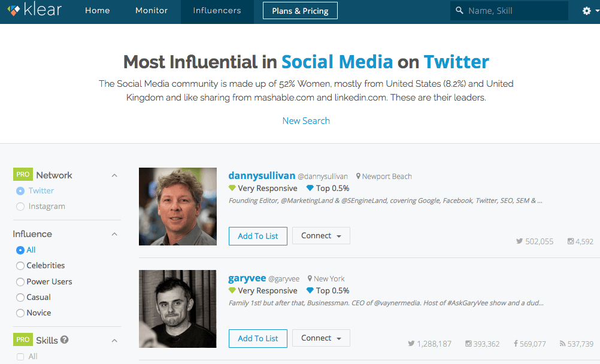Open the settings gear menu
This screenshot has height=364, width=600.
tap(587, 11)
